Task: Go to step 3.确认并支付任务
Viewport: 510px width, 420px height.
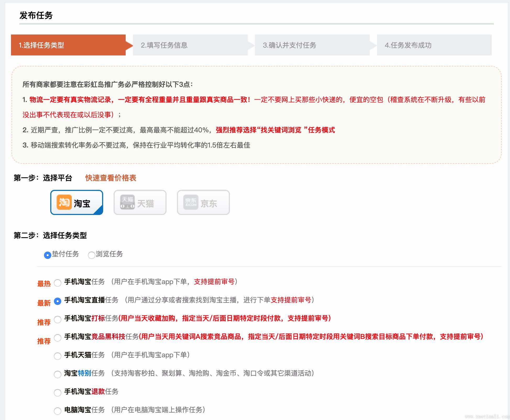Action: pyautogui.click(x=312, y=45)
